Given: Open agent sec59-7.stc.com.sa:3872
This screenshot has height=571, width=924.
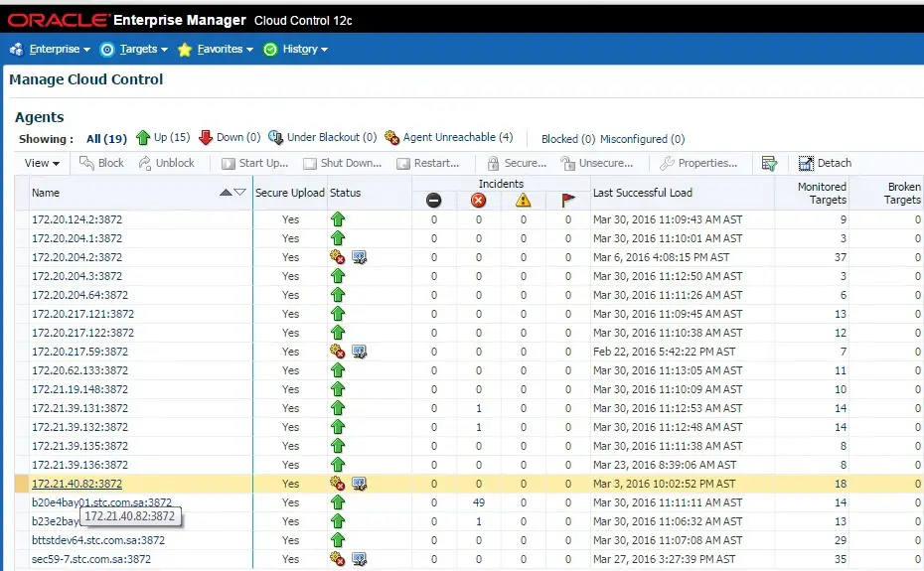Looking at the screenshot, I should (x=91, y=559).
